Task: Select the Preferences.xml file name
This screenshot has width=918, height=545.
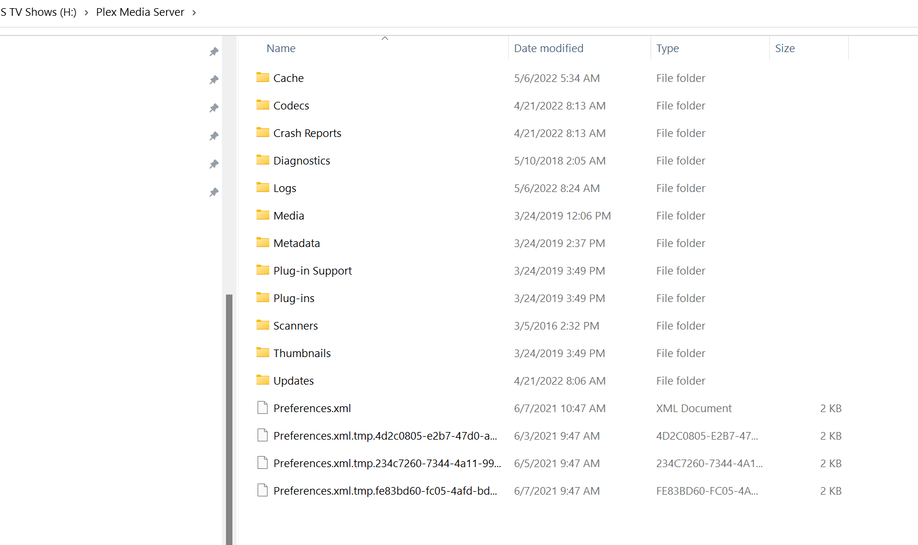Action: (312, 408)
